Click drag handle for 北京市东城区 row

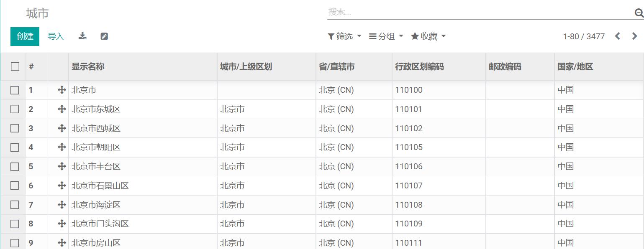pyautogui.click(x=62, y=109)
